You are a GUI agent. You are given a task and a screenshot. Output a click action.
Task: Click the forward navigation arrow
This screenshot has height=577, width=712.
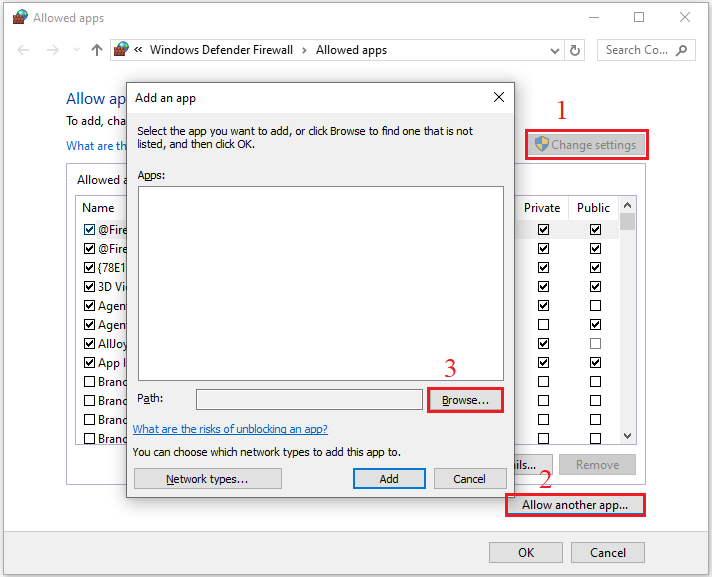tap(53, 50)
